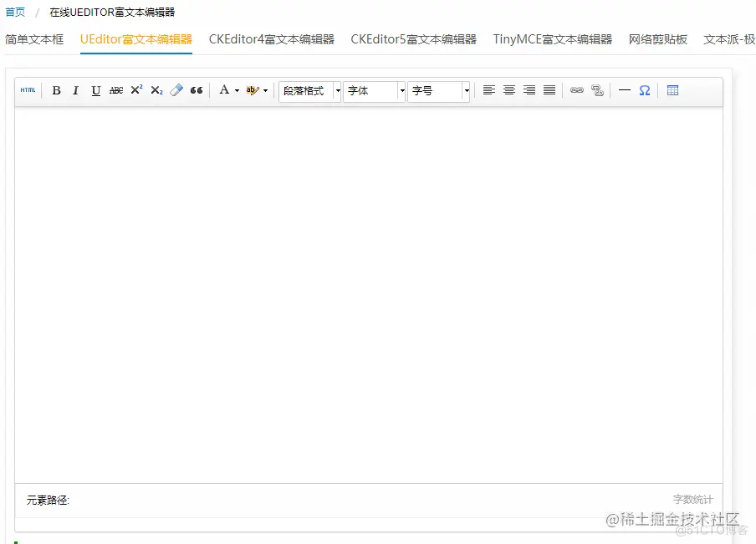Viewport: 756px width, 544px height.
Task: Insert a hyperlink
Action: pos(577,90)
